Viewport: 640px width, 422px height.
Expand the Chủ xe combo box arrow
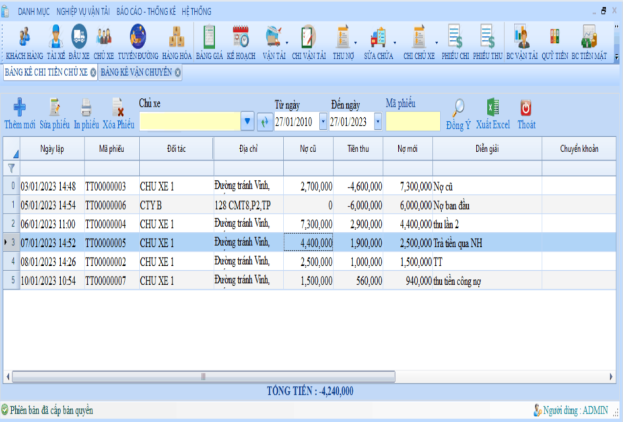247,122
